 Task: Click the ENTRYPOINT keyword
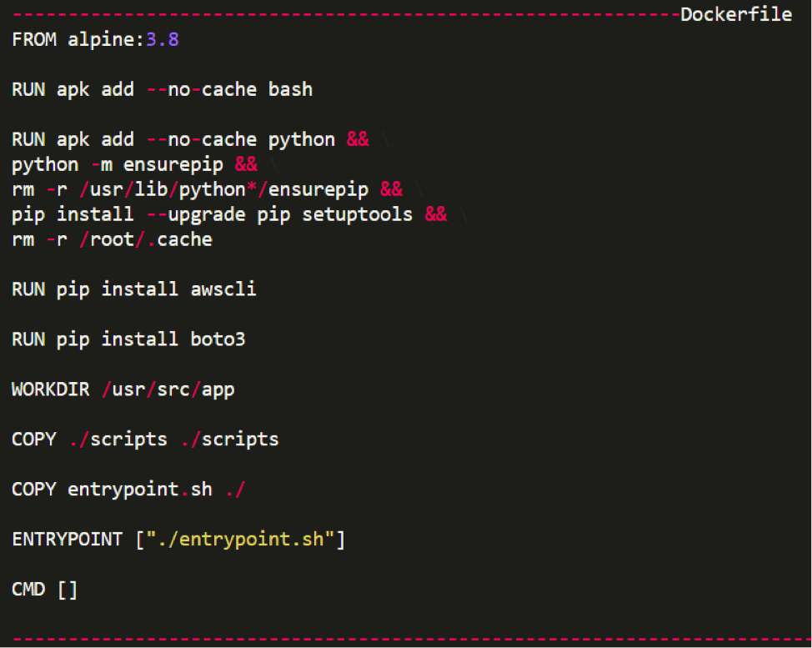[68, 540]
